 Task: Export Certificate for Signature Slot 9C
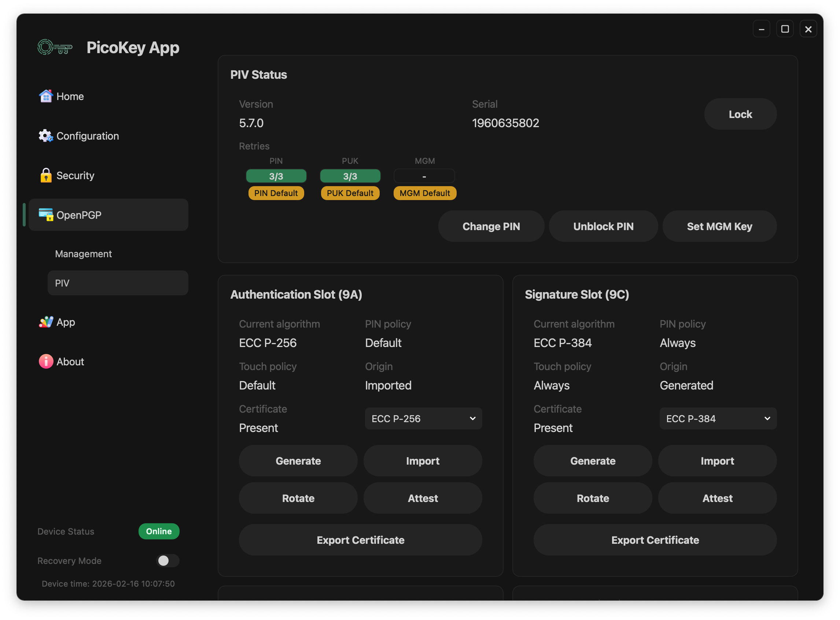[655, 540]
